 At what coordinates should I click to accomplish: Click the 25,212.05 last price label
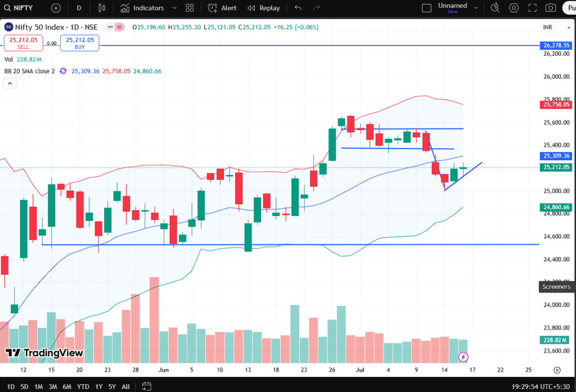pyautogui.click(x=556, y=167)
